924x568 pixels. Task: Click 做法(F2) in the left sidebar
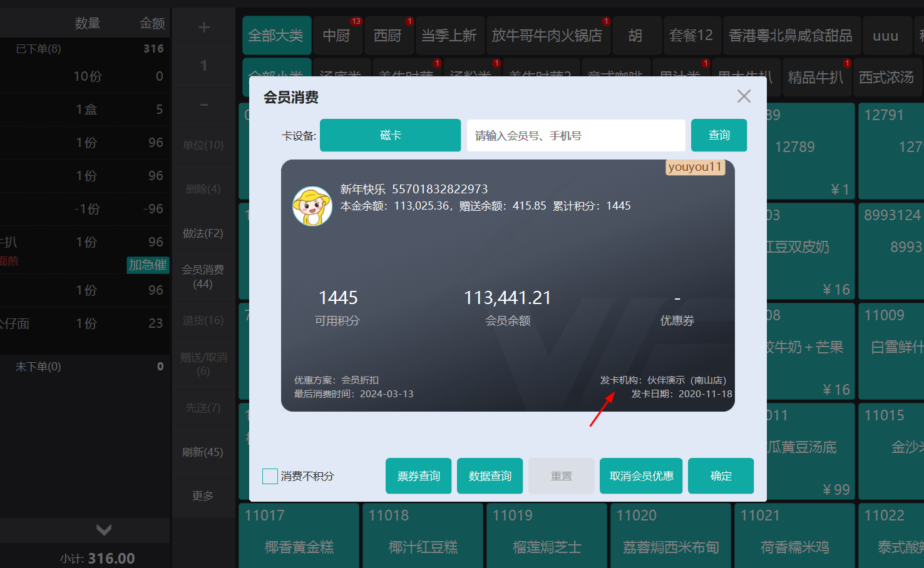pos(203,233)
